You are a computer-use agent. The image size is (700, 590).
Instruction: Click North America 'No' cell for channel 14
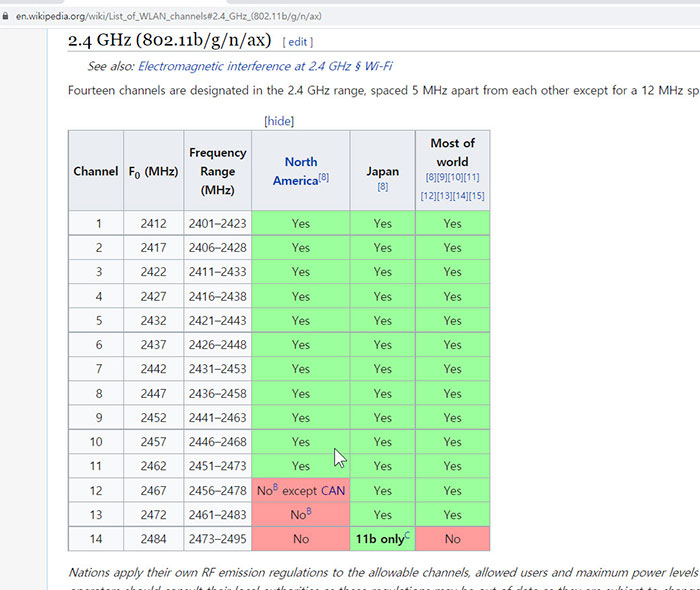(301, 539)
